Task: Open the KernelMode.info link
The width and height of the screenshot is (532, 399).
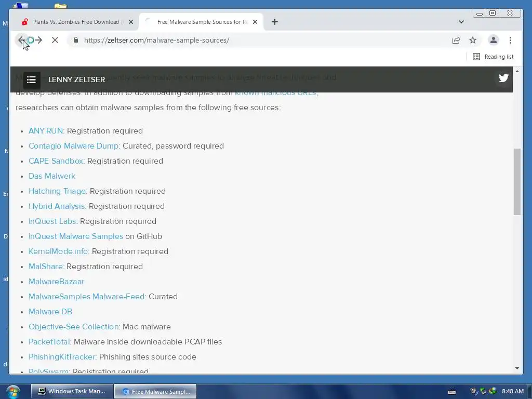Action: click(58, 251)
